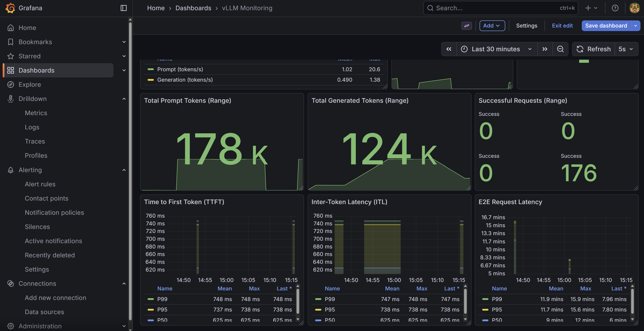Viewport: 644px width, 331px height.
Task: Hide Generation (tokens/s) series in the legend
Action: click(185, 80)
